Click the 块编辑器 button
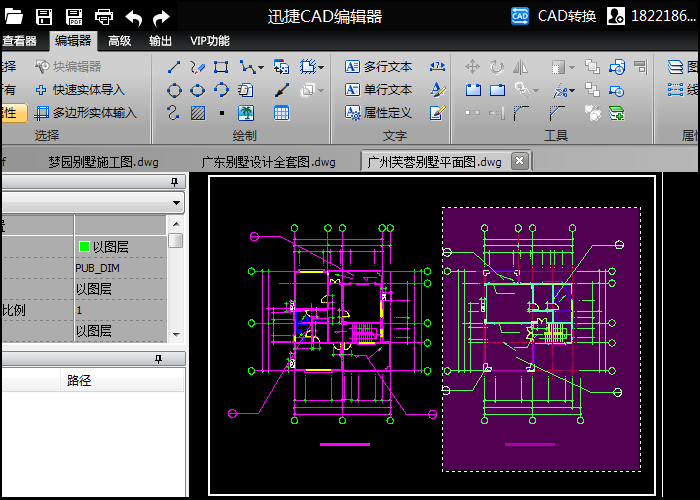This screenshot has width=700, height=500. pyautogui.click(x=68, y=67)
